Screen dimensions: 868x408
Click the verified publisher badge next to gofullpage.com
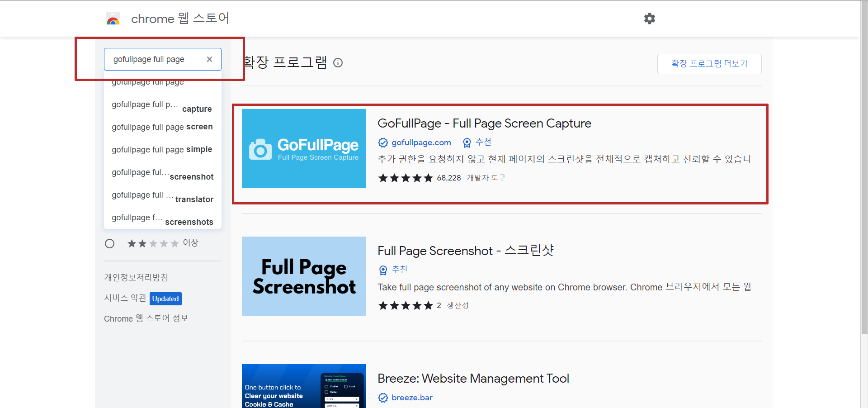point(383,142)
